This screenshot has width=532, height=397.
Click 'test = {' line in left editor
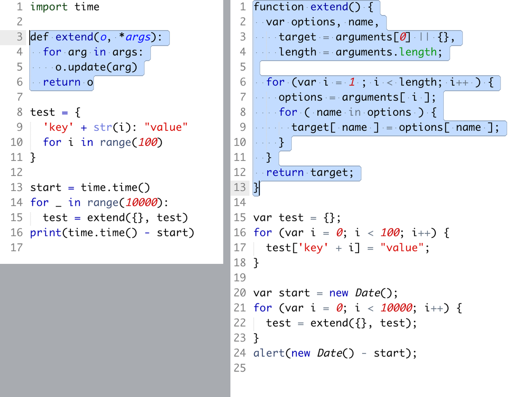55,112
